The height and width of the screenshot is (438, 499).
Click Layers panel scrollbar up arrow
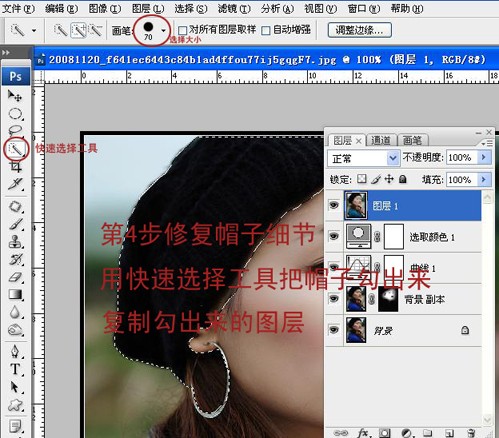click(487, 197)
